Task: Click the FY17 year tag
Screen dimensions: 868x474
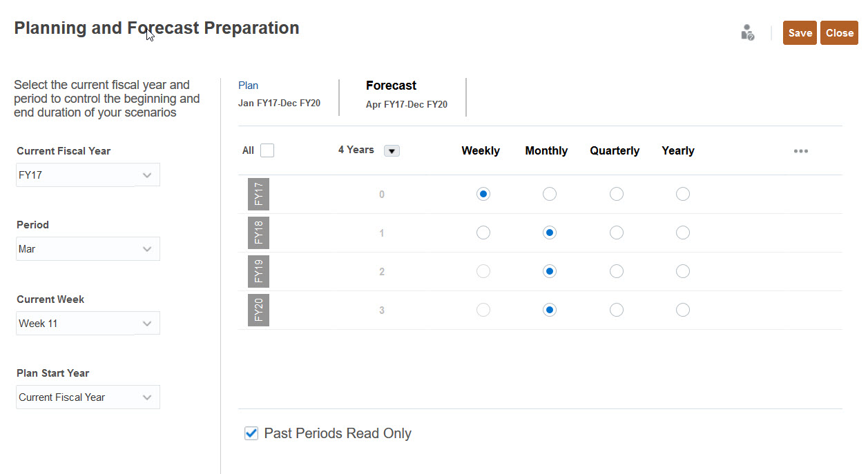Action: pos(258,194)
